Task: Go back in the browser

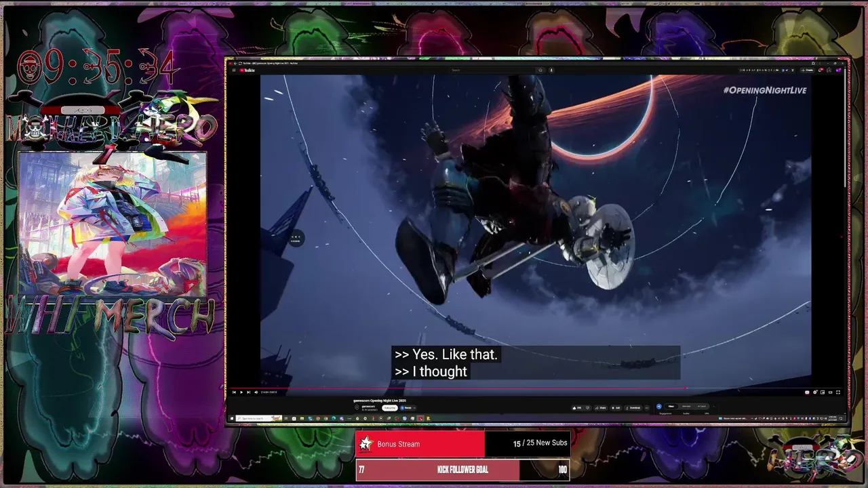Action: tap(235, 63)
